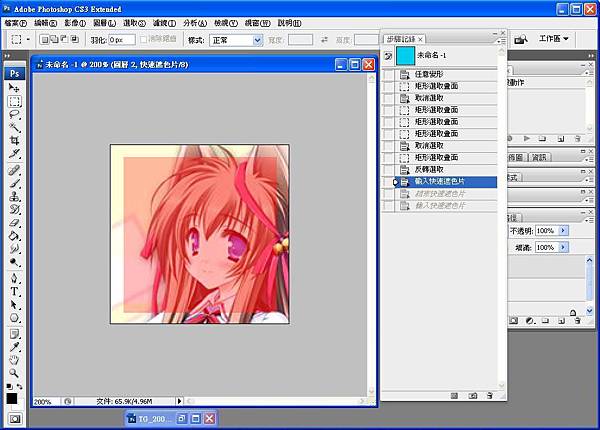The width and height of the screenshot is (600, 430).
Task: Click the 羽化 feather input field
Action: [x=121, y=40]
